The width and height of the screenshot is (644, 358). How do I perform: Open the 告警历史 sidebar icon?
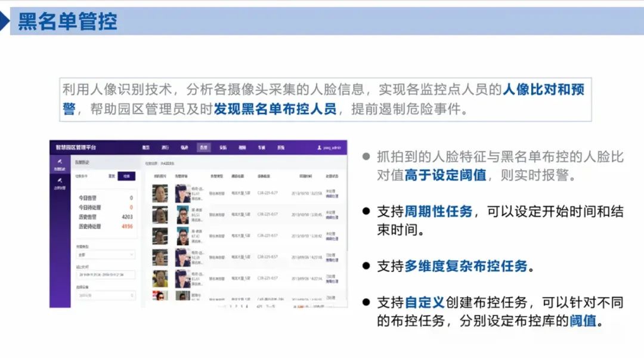[60, 162]
